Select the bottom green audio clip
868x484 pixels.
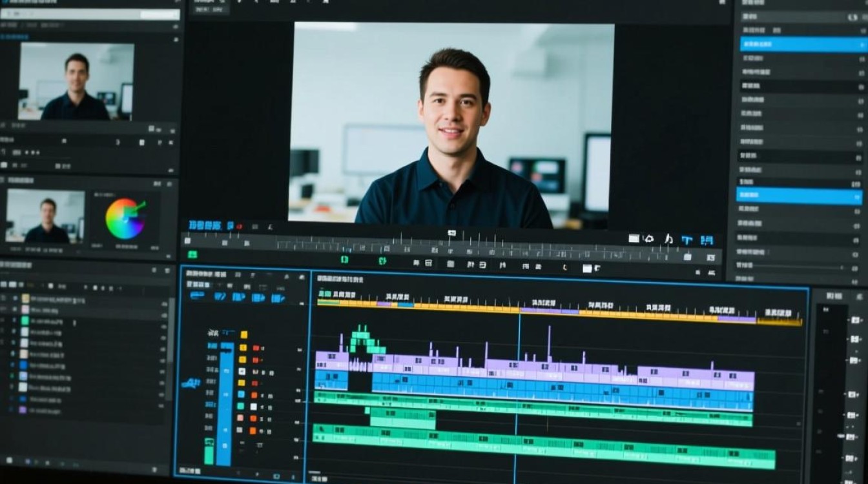click(542, 447)
